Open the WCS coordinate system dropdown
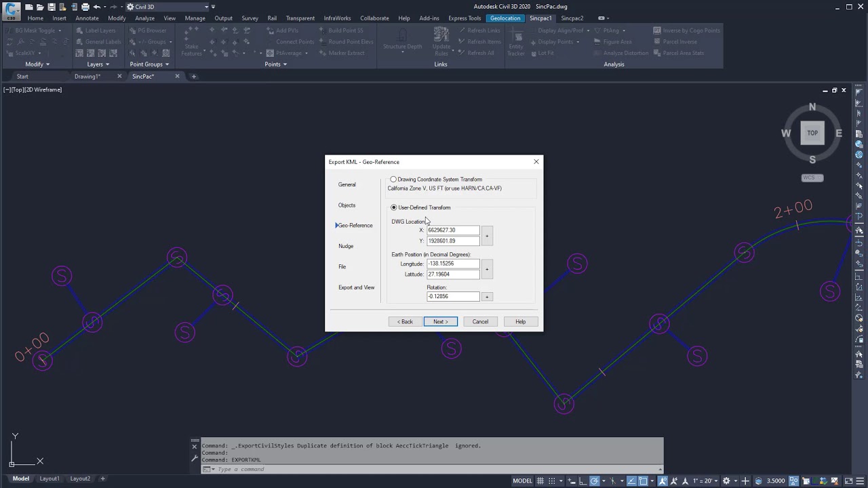The width and height of the screenshot is (868, 488). [x=812, y=178]
